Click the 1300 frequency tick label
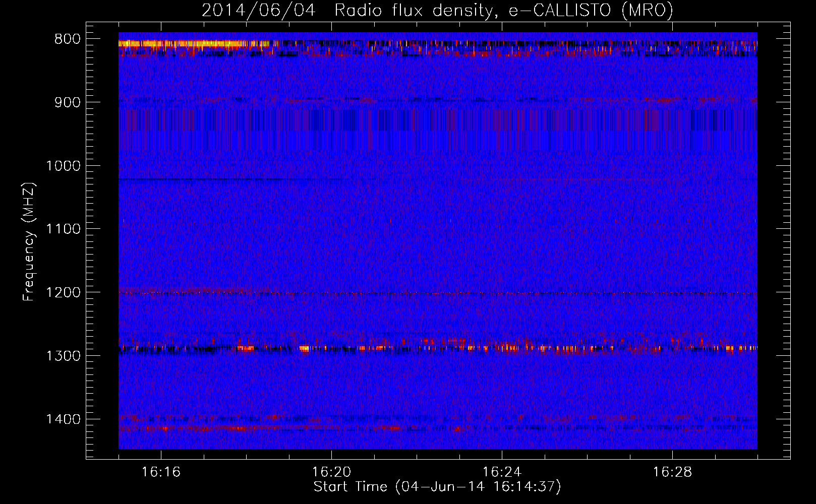Image resolution: width=816 pixels, height=504 pixels. coord(64,356)
